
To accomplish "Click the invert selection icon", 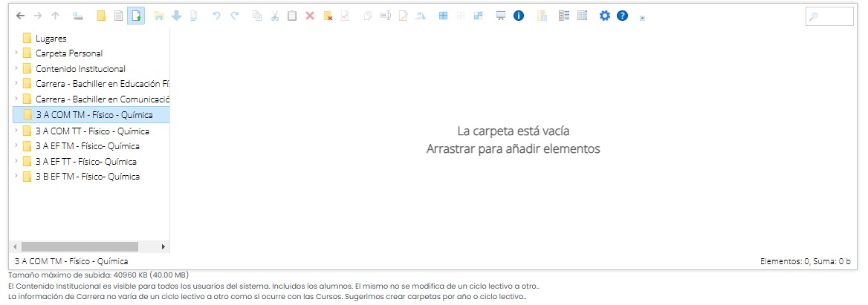I will coord(478,16).
